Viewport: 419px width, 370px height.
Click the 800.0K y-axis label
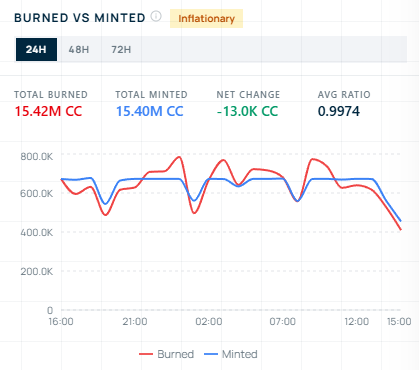coord(37,156)
